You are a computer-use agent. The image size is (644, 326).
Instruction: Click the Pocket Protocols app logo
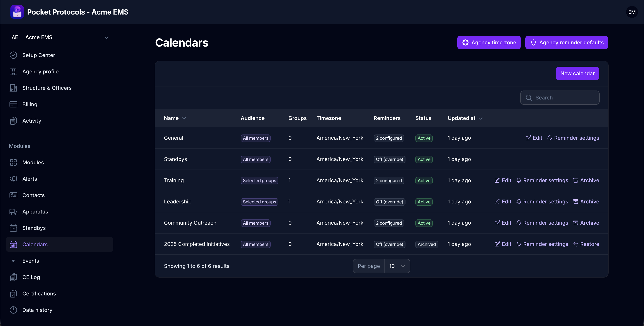pyautogui.click(x=17, y=12)
